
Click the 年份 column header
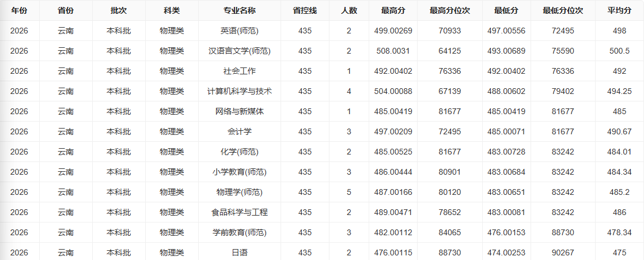pyautogui.click(x=19, y=11)
